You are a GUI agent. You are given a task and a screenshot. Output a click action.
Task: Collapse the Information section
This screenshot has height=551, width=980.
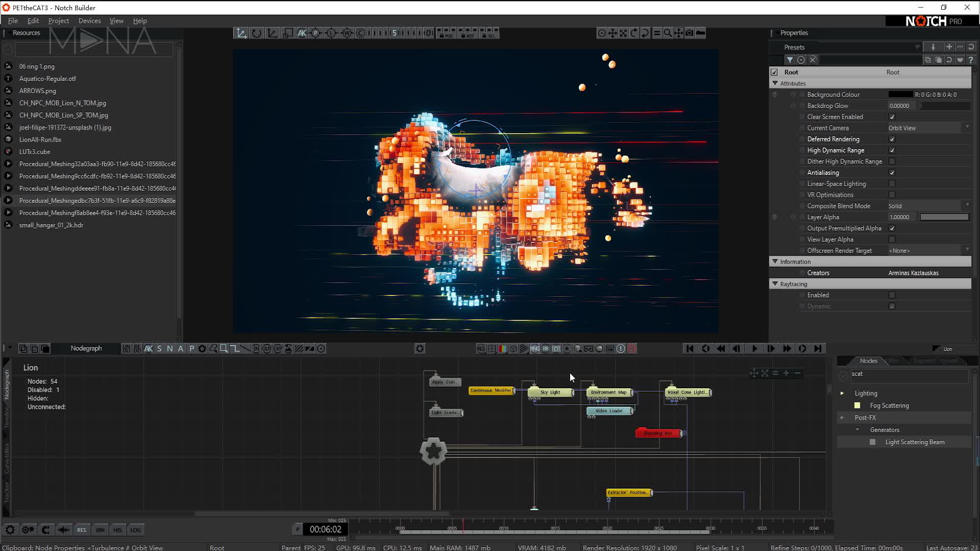click(775, 261)
